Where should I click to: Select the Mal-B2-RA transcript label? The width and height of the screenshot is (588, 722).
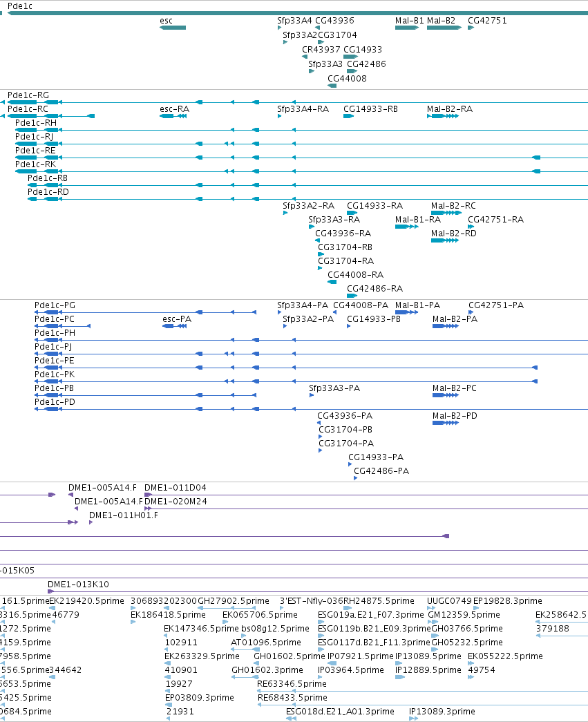point(450,109)
